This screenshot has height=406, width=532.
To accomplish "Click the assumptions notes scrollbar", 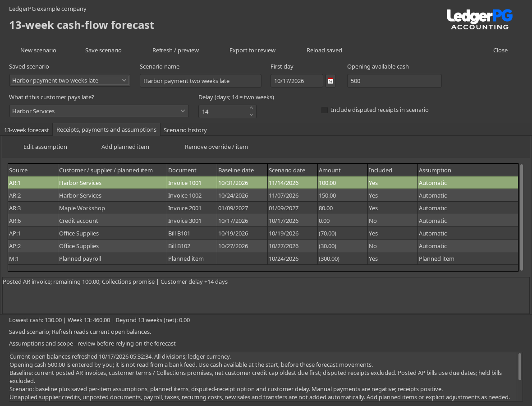I will pos(519,367).
